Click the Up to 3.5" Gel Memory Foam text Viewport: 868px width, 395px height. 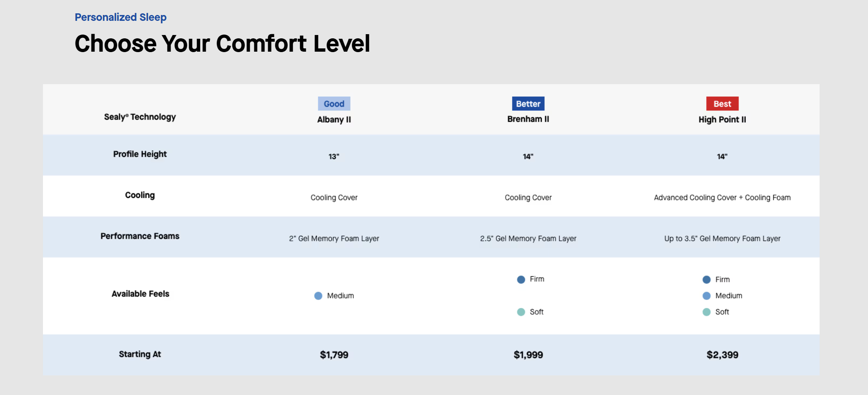(722, 239)
